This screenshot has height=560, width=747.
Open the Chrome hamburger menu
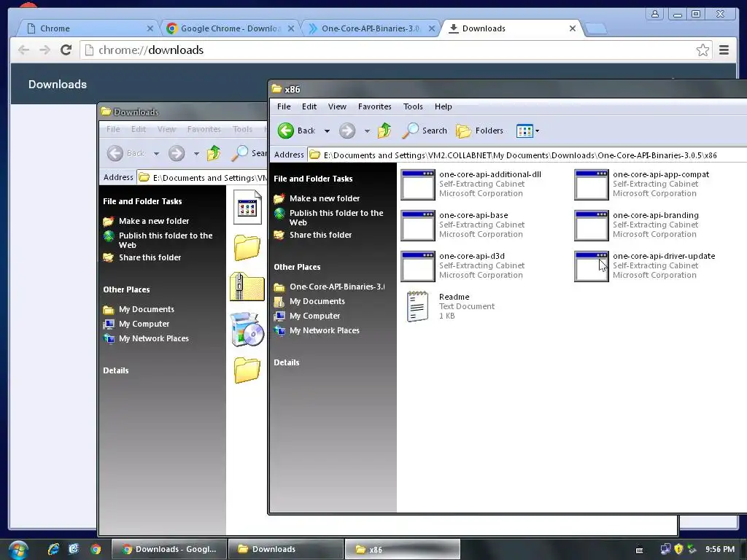724,50
